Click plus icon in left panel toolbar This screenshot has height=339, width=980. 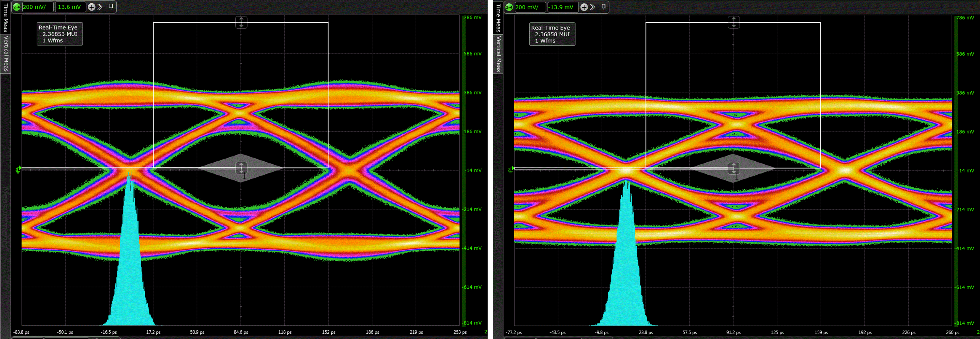click(x=91, y=7)
